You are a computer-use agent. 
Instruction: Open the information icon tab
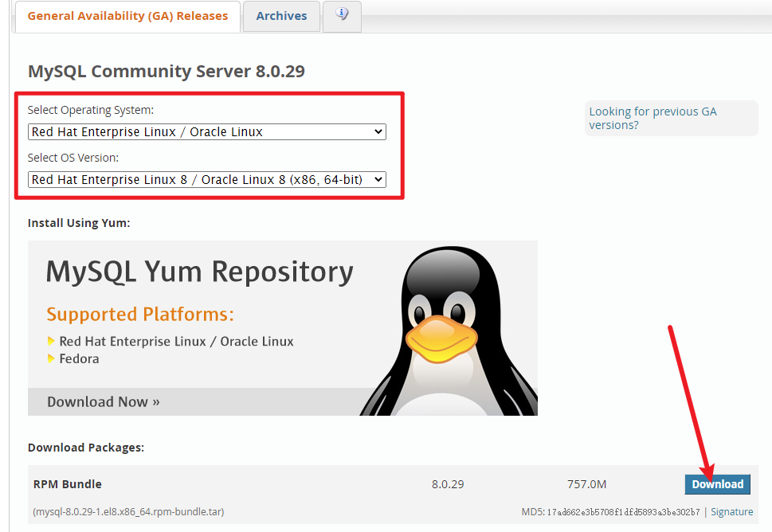click(x=342, y=15)
